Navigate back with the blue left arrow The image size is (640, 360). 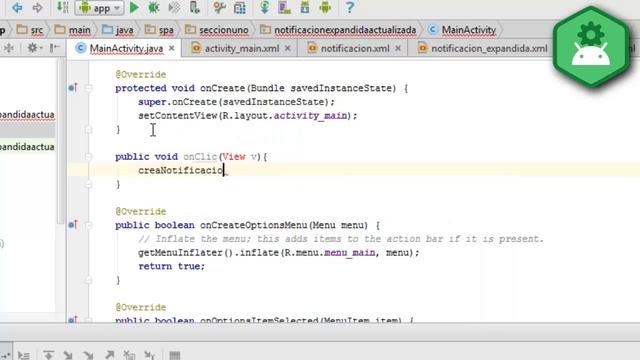tap(17, 7)
